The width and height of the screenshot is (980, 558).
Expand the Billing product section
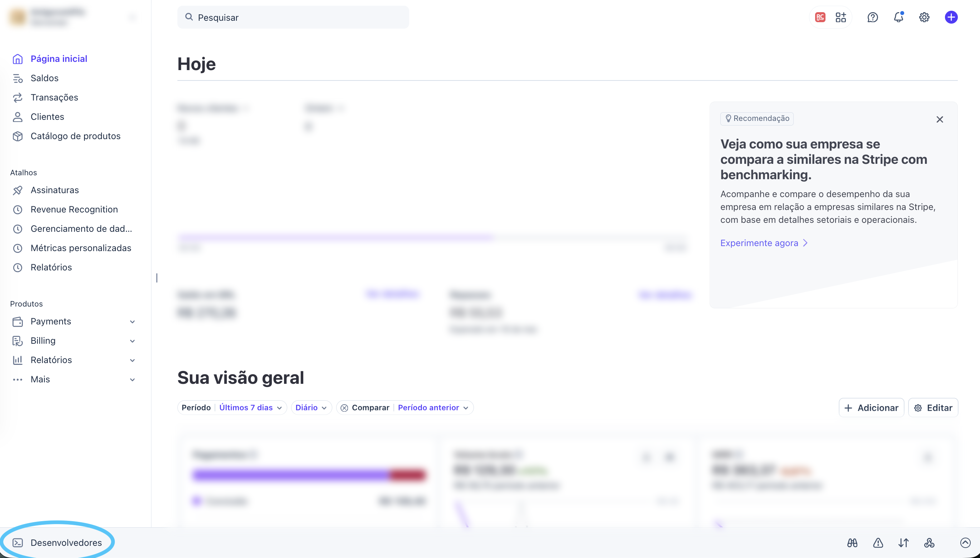(132, 341)
